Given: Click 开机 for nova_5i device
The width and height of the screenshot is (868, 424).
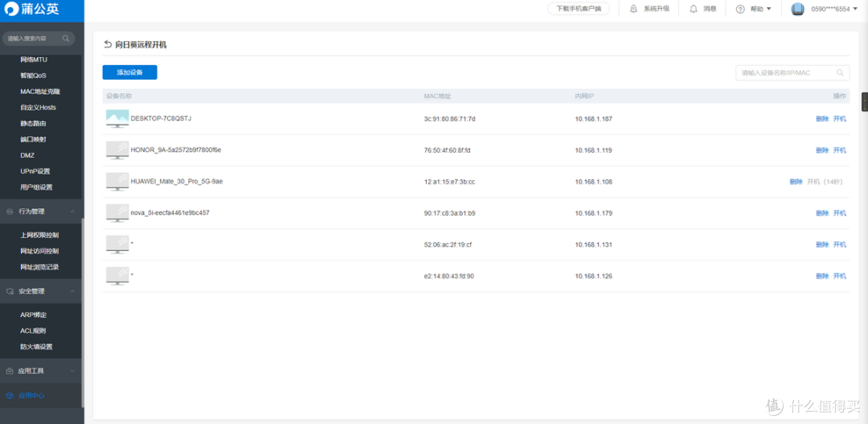Looking at the screenshot, I should (840, 213).
